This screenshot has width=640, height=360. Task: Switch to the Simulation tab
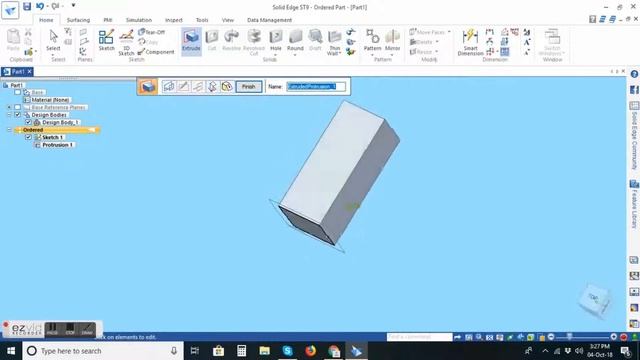(x=139, y=20)
